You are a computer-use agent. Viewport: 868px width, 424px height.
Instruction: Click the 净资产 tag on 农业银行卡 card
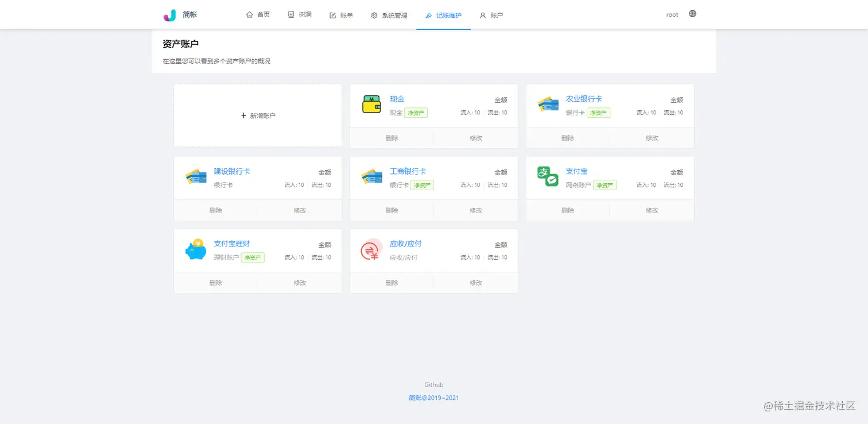(598, 113)
